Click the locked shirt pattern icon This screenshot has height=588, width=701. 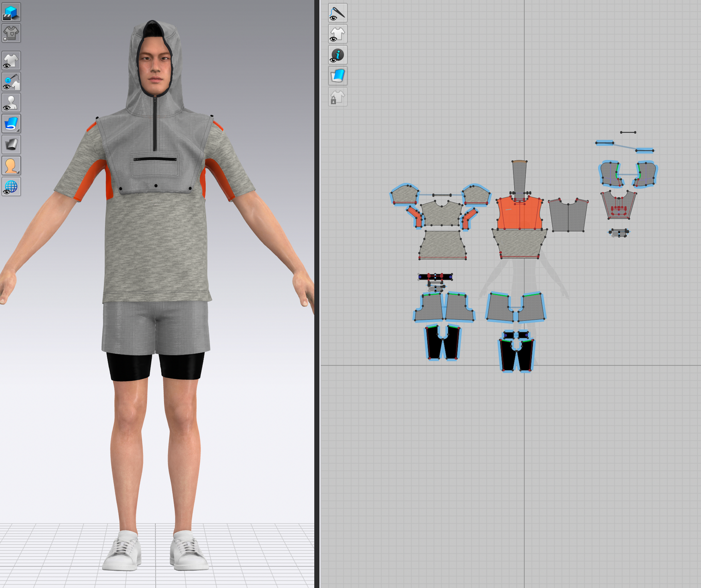(338, 97)
